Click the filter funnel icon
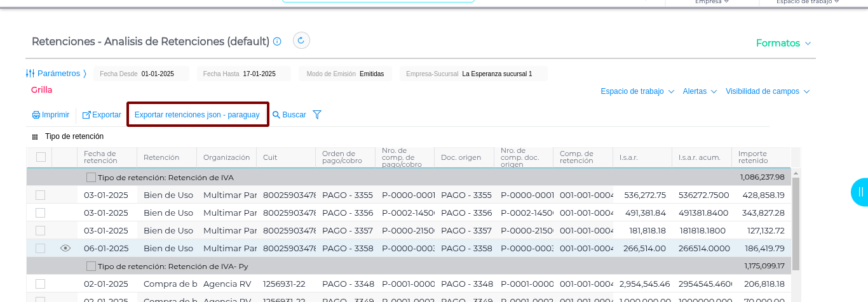This screenshot has width=868, height=302. (x=317, y=115)
